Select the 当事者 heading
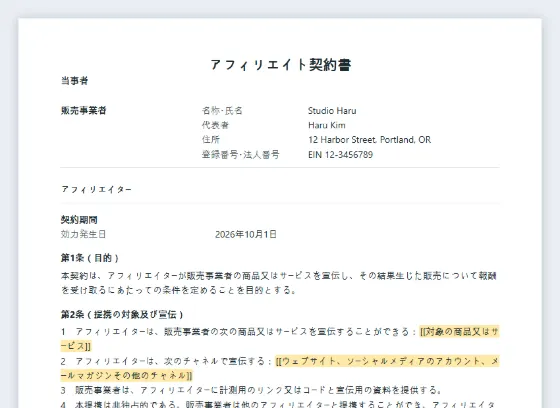The image size is (560, 408). [x=74, y=81]
